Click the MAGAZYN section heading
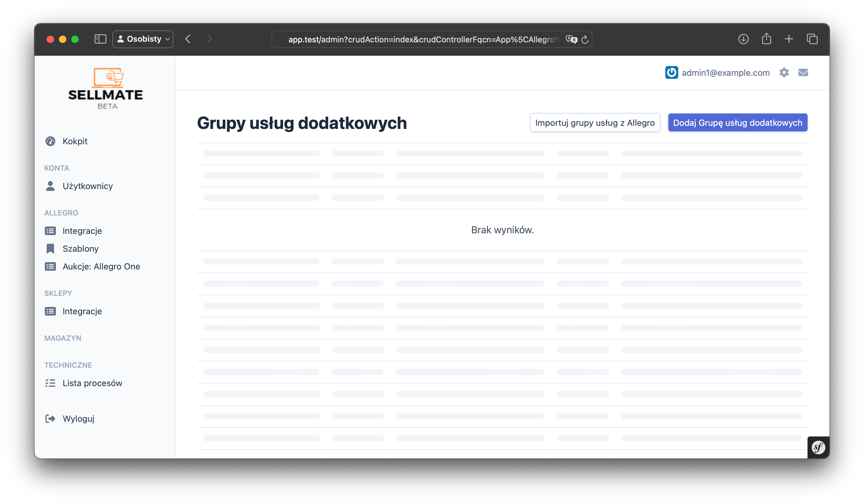Screen dimensions: 864x504 (x=63, y=338)
